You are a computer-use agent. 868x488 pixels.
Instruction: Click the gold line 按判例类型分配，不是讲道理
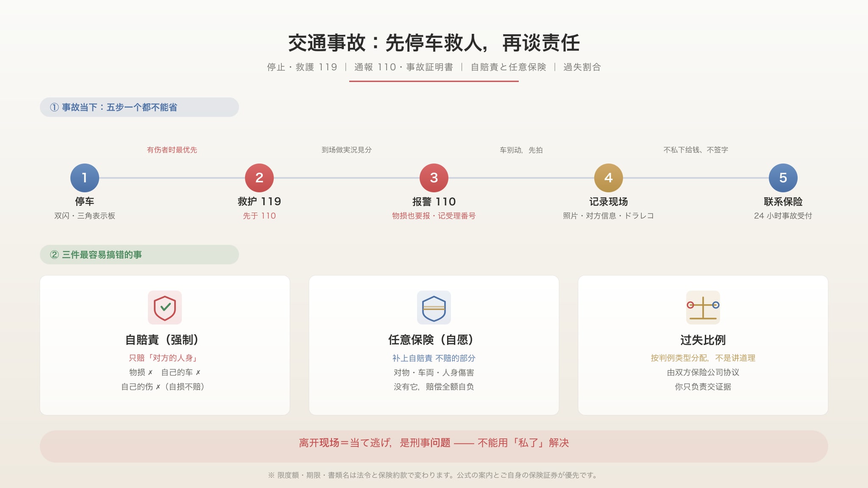point(703,358)
